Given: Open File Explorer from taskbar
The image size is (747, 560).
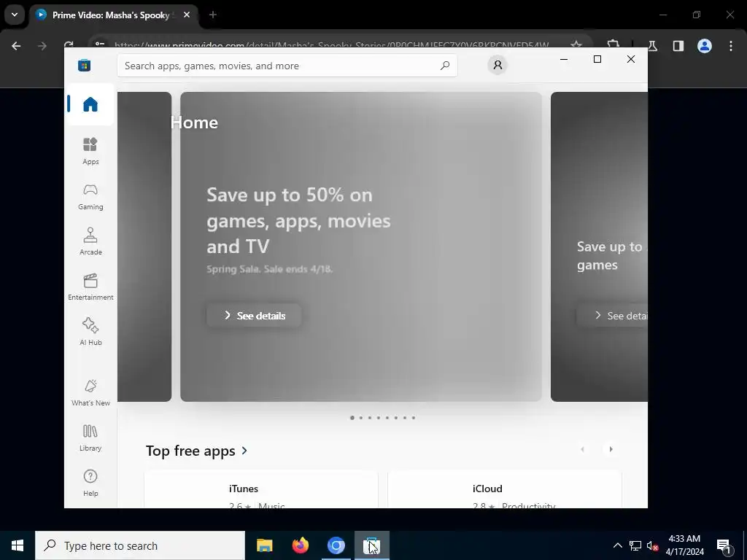Looking at the screenshot, I should click(264, 545).
